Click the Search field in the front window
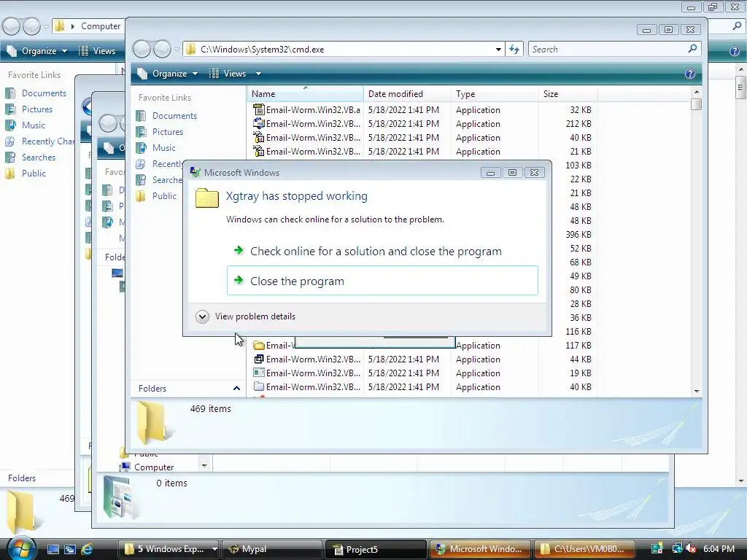 point(608,49)
